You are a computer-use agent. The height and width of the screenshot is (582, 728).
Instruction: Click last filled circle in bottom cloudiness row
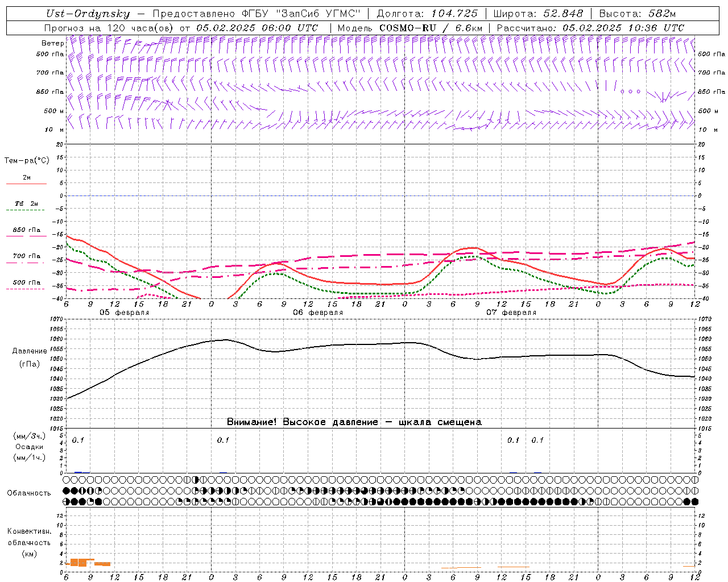(x=694, y=501)
